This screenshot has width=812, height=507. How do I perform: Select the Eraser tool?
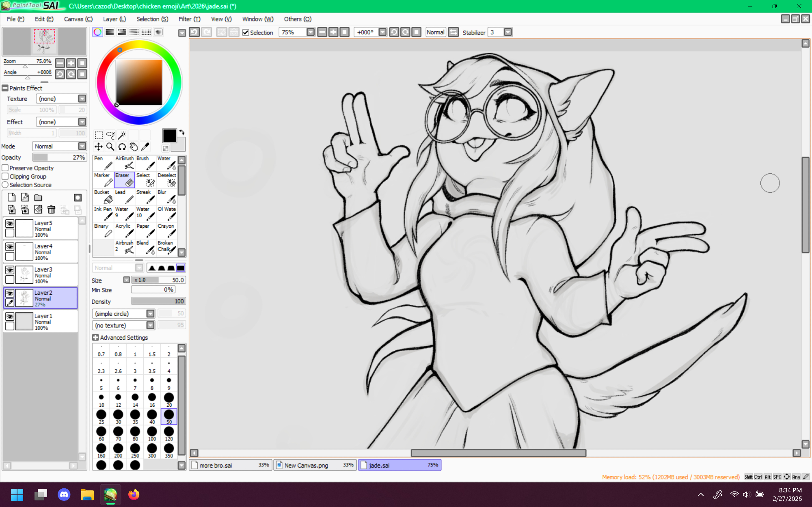[124, 179]
